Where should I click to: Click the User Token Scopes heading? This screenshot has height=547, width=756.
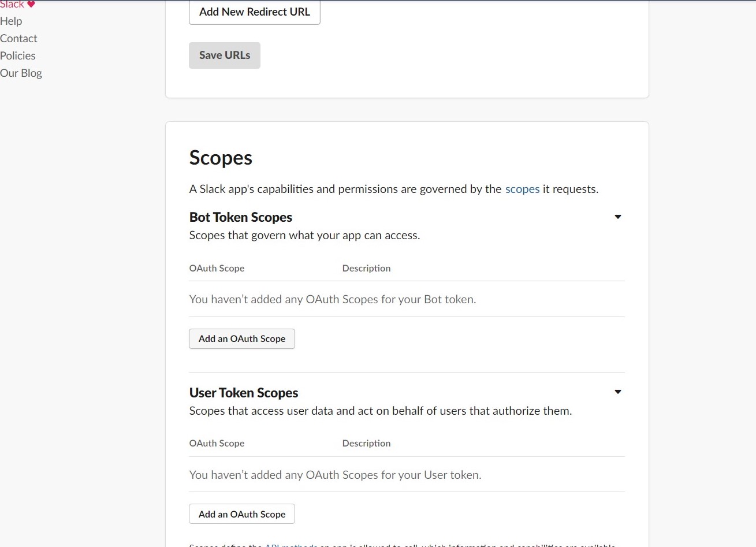tap(244, 393)
